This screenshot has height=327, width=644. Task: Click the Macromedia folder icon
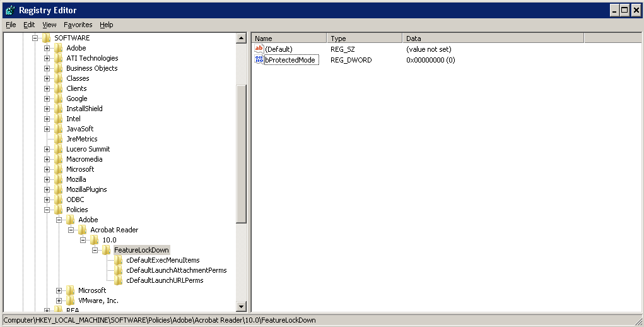pyautogui.click(x=58, y=159)
